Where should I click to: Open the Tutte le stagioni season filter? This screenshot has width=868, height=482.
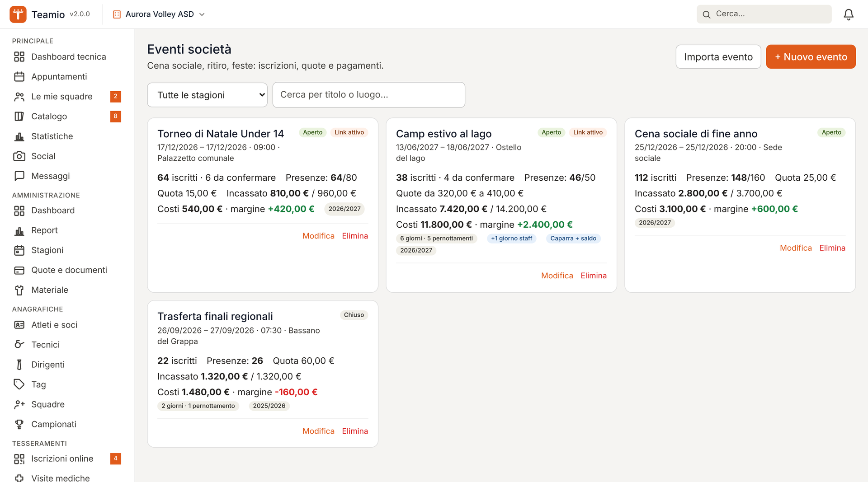click(x=207, y=95)
